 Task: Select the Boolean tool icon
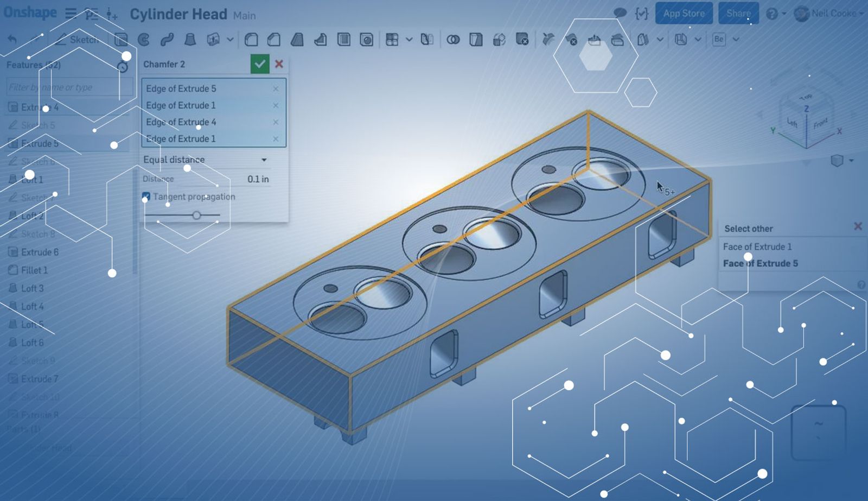[x=453, y=40]
